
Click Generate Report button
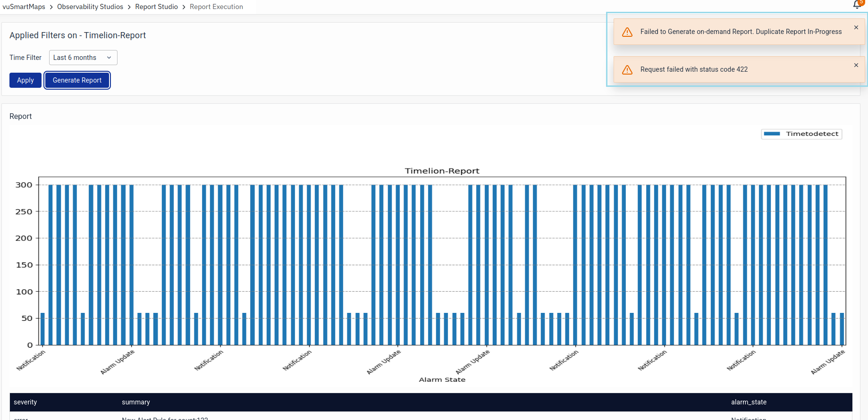[x=77, y=80]
